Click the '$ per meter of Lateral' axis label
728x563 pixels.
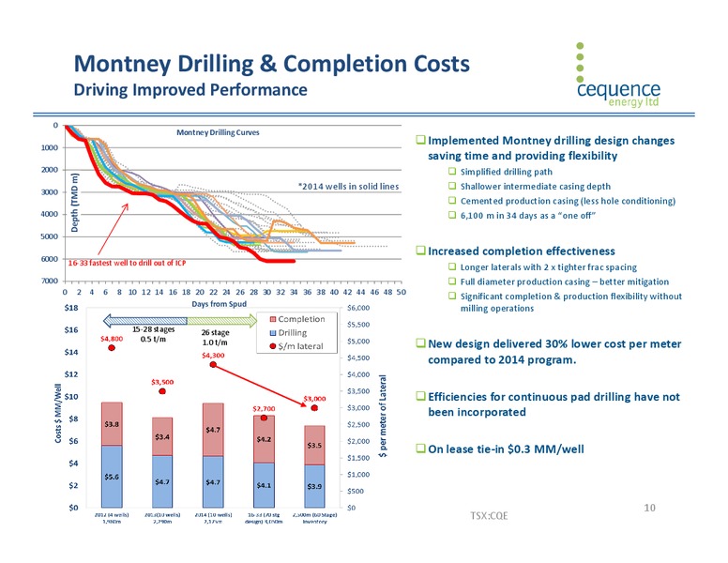(x=383, y=417)
